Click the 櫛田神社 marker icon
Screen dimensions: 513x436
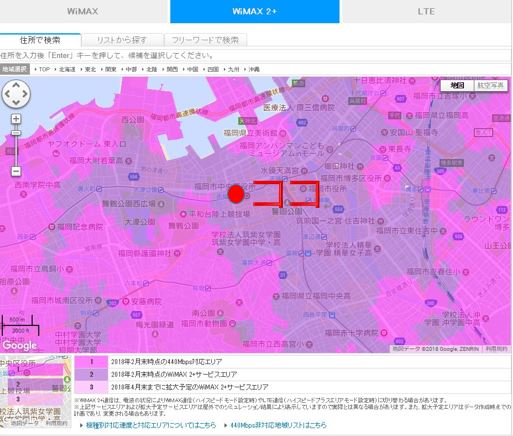(x=360, y=166)
